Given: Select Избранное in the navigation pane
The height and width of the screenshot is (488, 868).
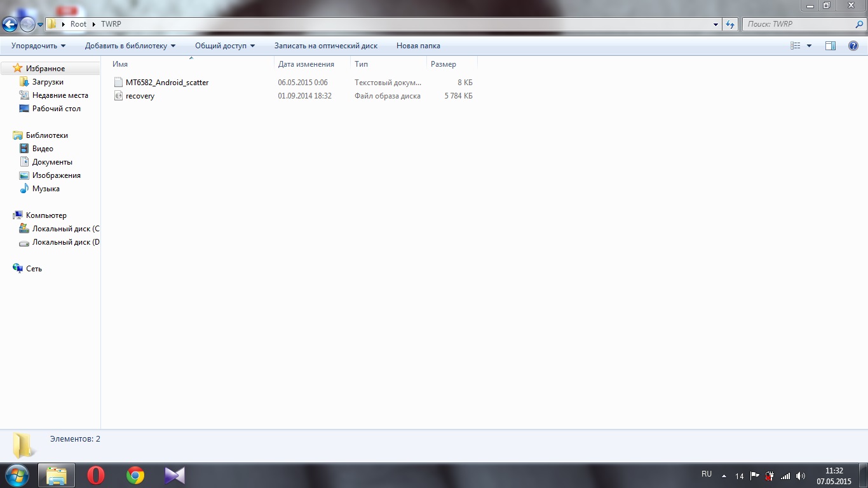Looking at the screenshot, I should click(45, 69).
